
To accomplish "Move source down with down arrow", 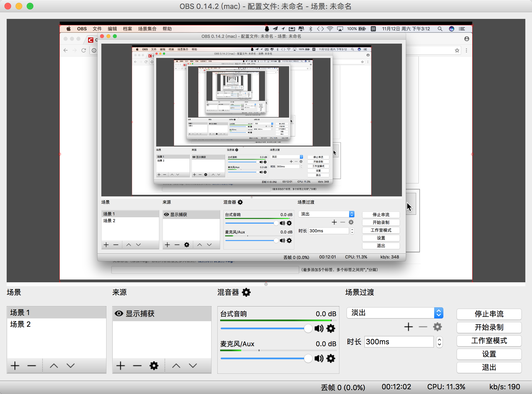I will pyautogui.click(x=193, y=366).
